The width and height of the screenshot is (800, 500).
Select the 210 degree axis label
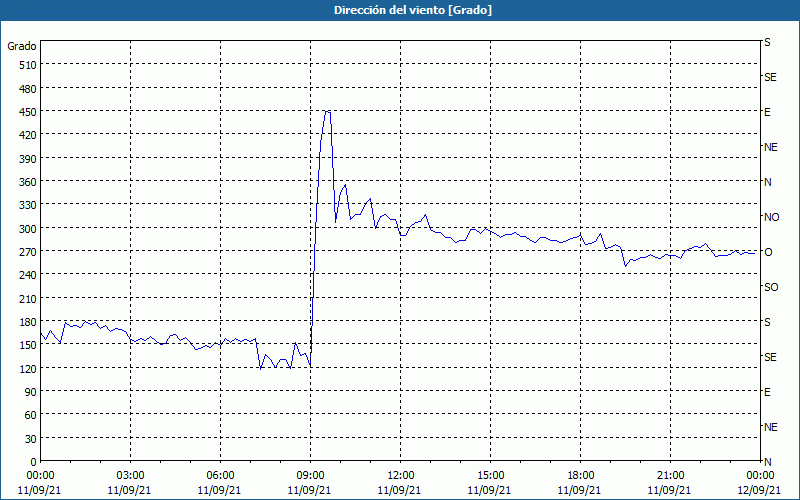click(28, 298)
